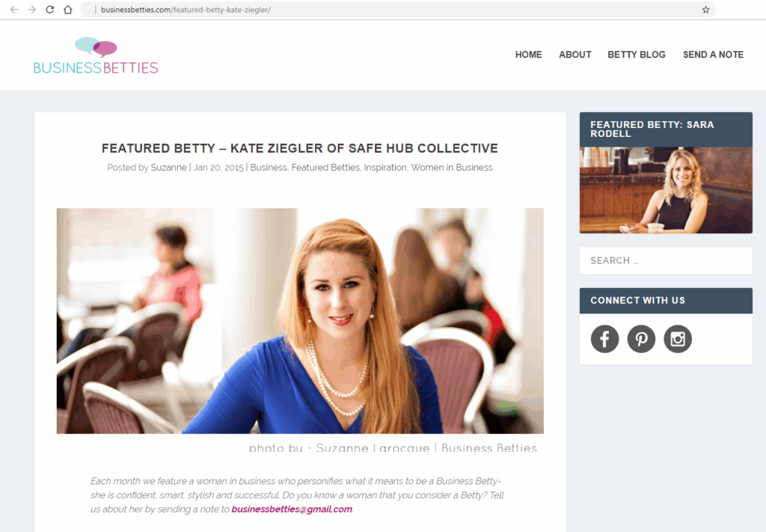Open the Featured Betties category link
This screenshot has width=766, height=532.
tap(325, 168)
